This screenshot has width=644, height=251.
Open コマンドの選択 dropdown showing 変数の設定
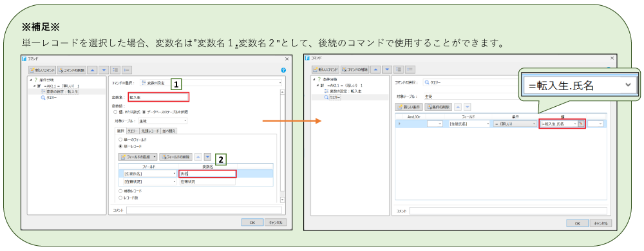tap(211, 83)
